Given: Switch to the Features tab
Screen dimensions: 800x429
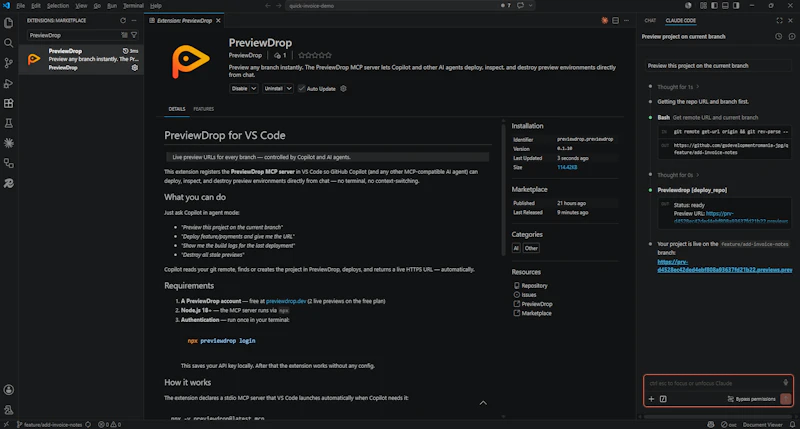Looking at the screenshot, I should tap(204, 109).
